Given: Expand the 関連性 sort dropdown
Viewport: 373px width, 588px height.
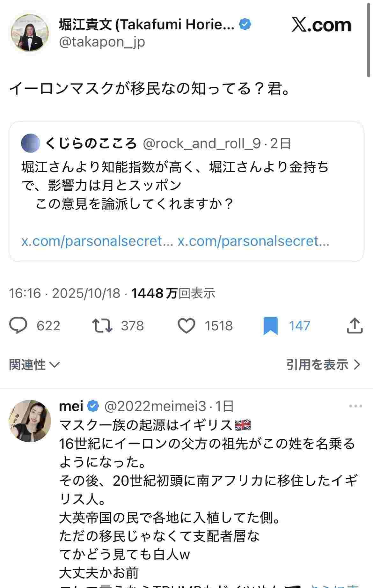Looking at the screenshot, I should 34,364.
